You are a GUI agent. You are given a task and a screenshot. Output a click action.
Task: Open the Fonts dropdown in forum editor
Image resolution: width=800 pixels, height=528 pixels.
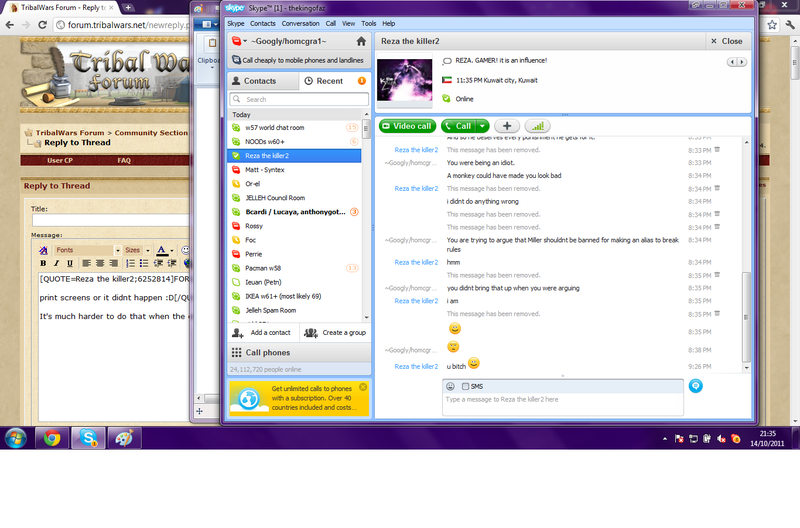point(87,250)
